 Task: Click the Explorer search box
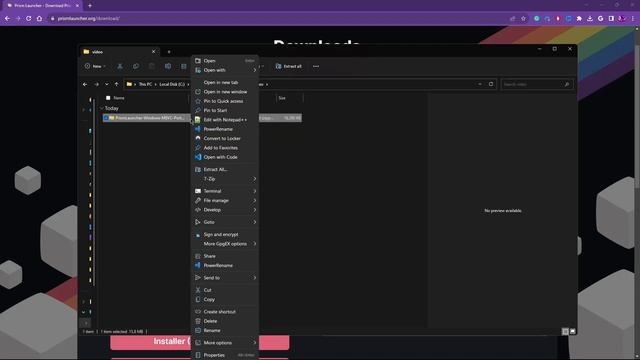click(x=536, y=84)
